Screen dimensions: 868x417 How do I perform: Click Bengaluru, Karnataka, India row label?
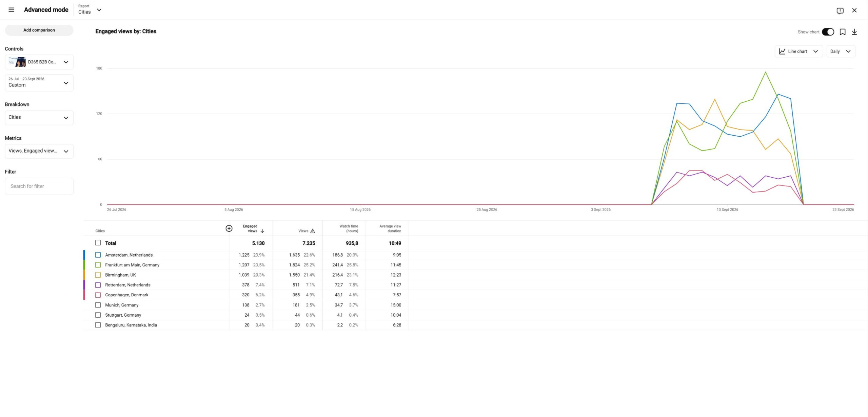(x=131, y=325)
